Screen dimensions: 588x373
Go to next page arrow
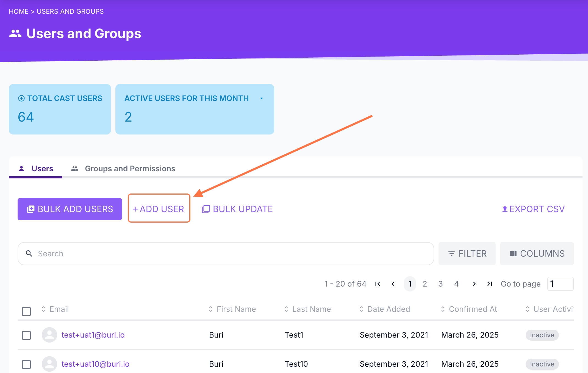point(474,284)
